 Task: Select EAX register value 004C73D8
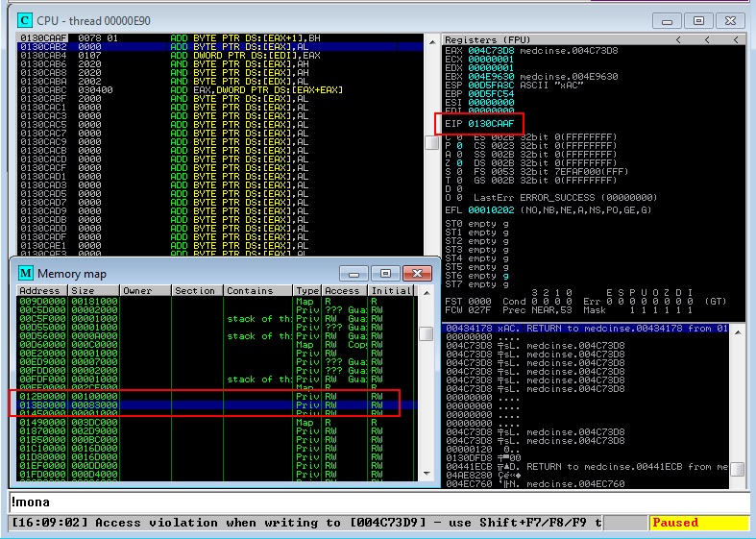pyautogui.click(x=491, y=51)
